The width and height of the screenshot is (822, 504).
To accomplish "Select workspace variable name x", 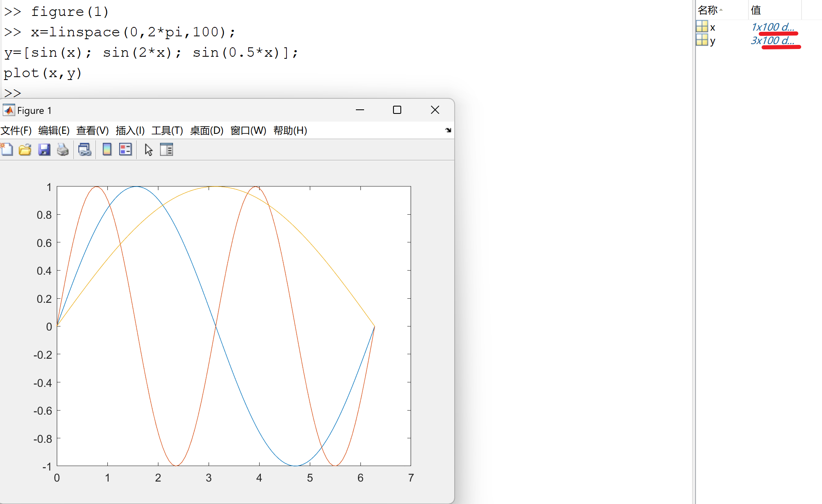I will 713,27.
